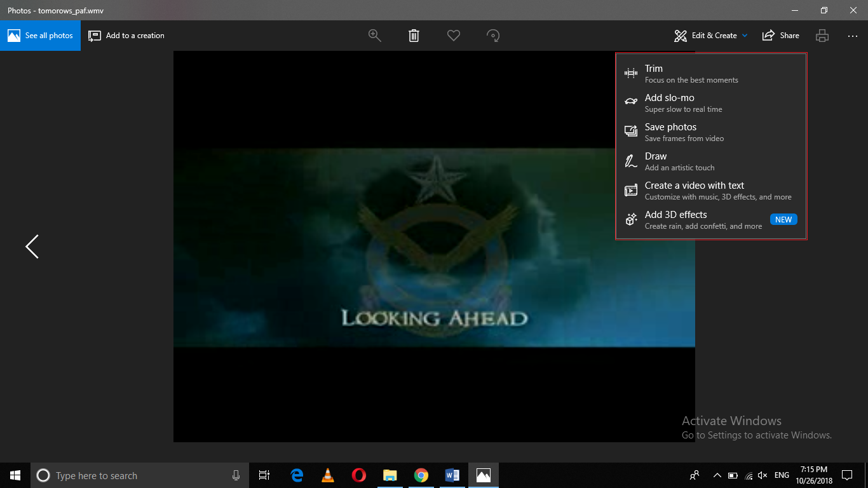Open the See more ellipsis menu
Screen dimensions: 868x488
(852, 36)
